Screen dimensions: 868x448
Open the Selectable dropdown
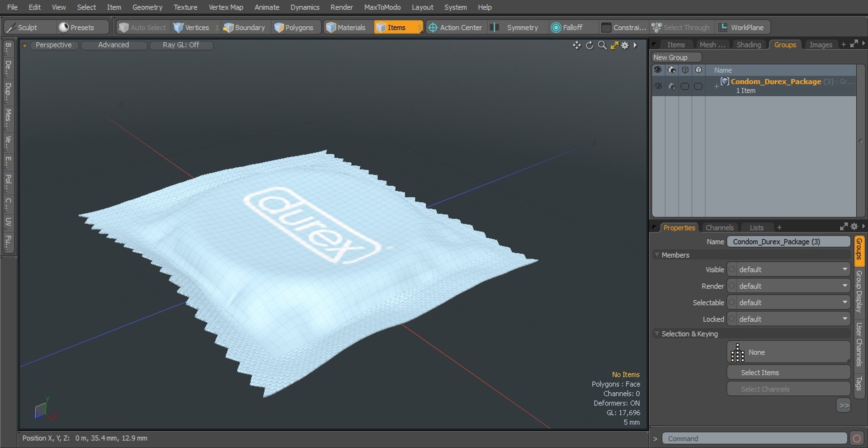click(789, 302)
